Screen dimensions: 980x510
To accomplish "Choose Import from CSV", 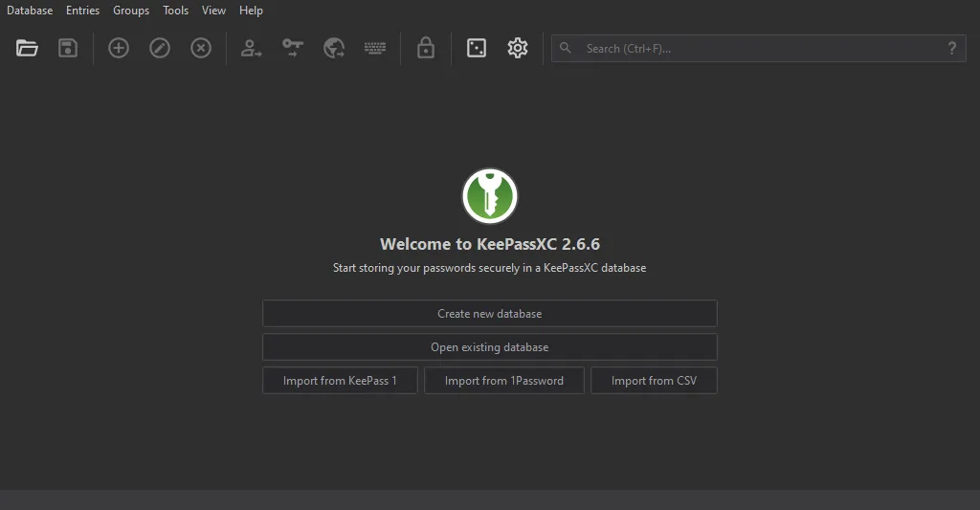I will 654,381.
